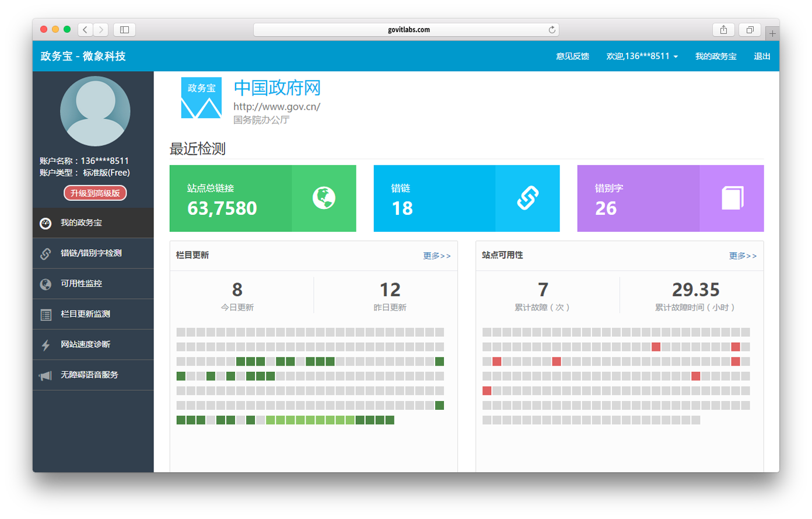
Task: Click the 政务宝 - 微象科技 brand title
Action: (x=83, y=56)
